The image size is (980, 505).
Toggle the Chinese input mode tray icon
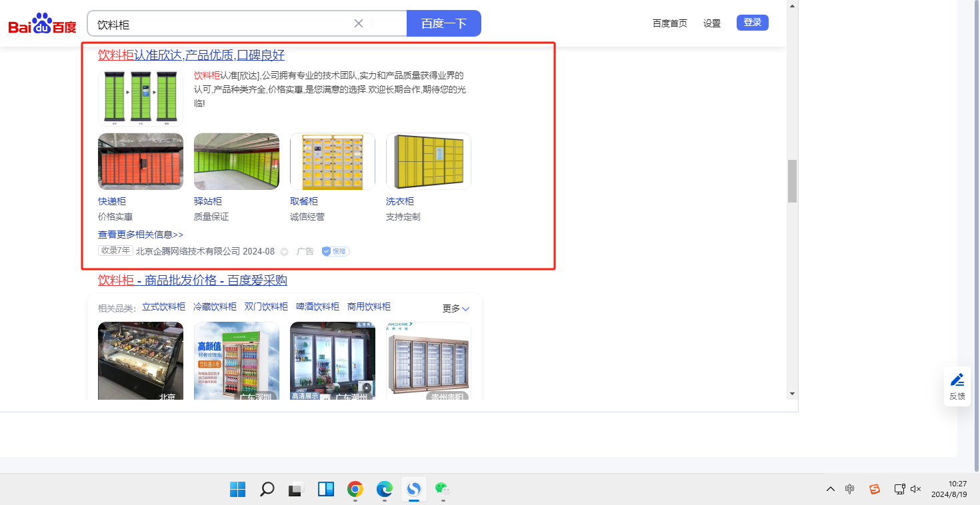(850, 489)
